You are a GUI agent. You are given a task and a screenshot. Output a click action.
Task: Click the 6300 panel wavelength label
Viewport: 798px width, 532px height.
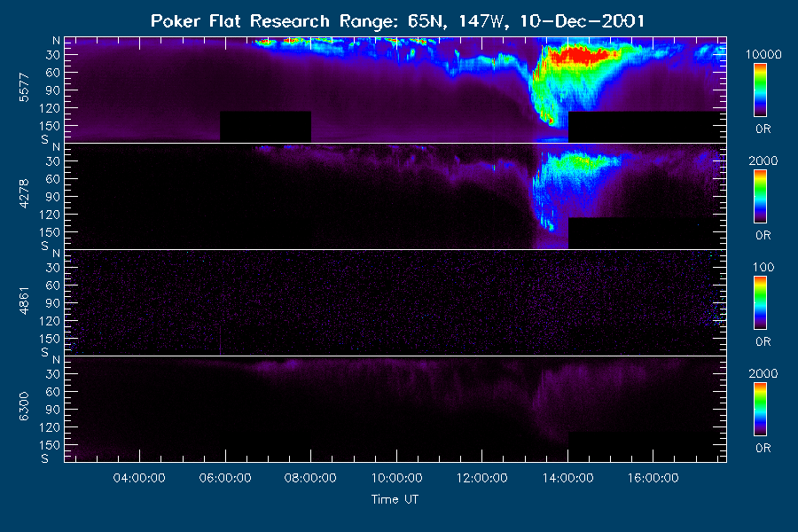click(24, 407)
